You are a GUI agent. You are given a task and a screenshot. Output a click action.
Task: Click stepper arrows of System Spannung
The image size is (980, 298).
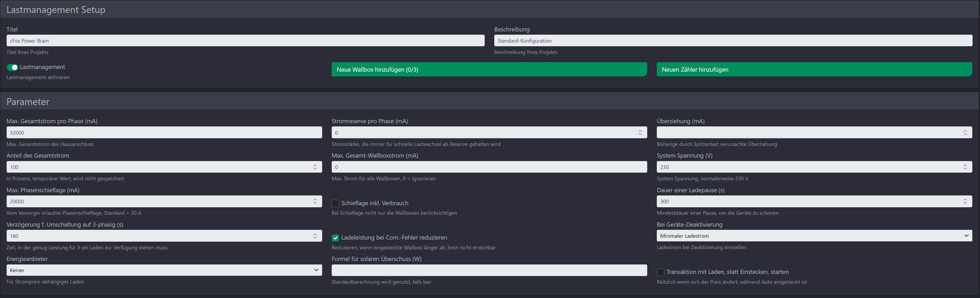[965, 167]
